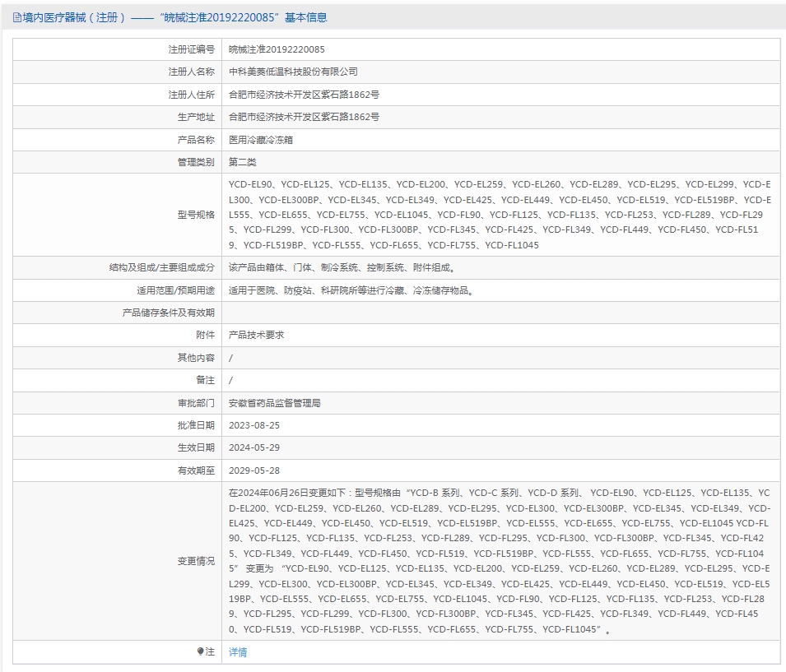Screen dimensions: 786x672
Task: Select product name 医用冷藏冷冻箱
Action: tap(261, 140)
